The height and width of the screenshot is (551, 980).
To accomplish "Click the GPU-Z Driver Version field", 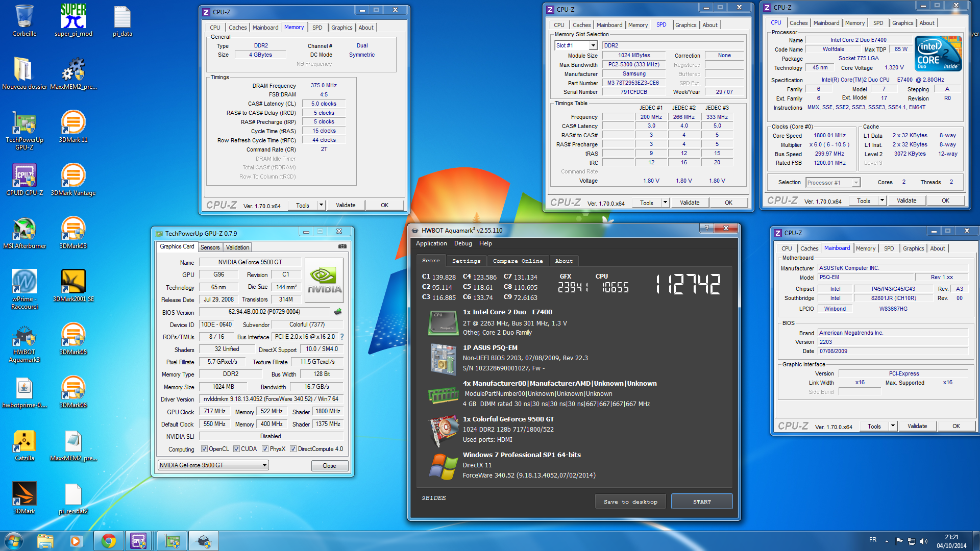I will coord(271,399).
